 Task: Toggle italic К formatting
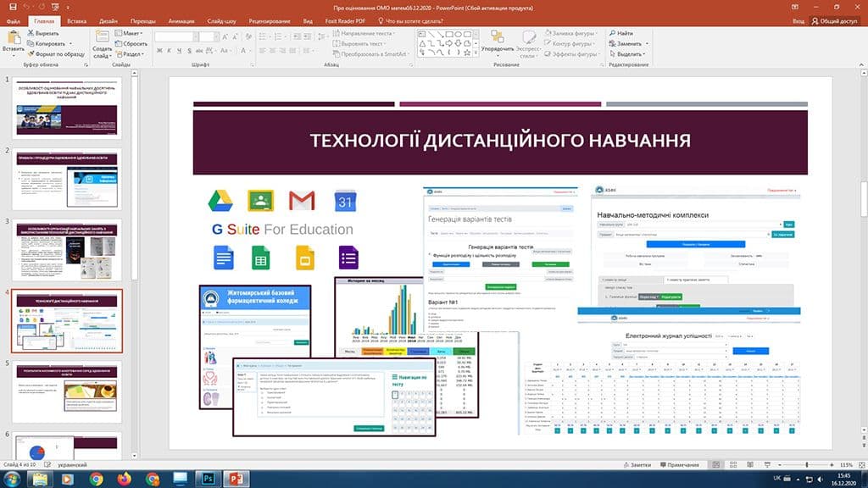[x=170, y=51]
